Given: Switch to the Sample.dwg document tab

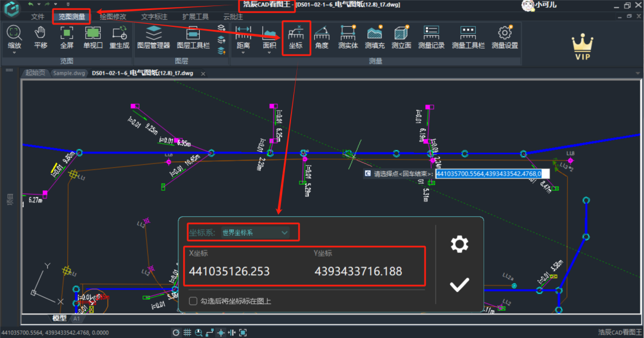Looking at the screenshot, I should tap(69, 73).
